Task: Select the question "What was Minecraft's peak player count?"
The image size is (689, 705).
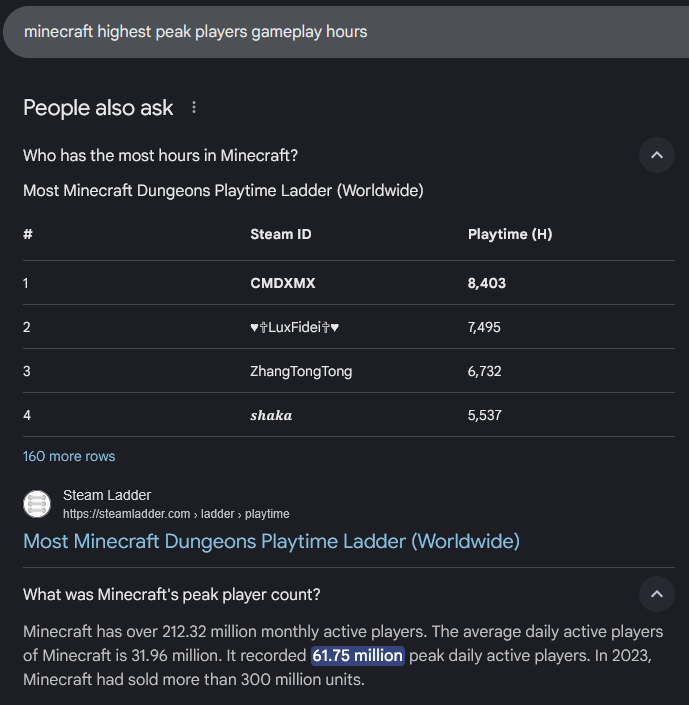Action: coord(172,594)
